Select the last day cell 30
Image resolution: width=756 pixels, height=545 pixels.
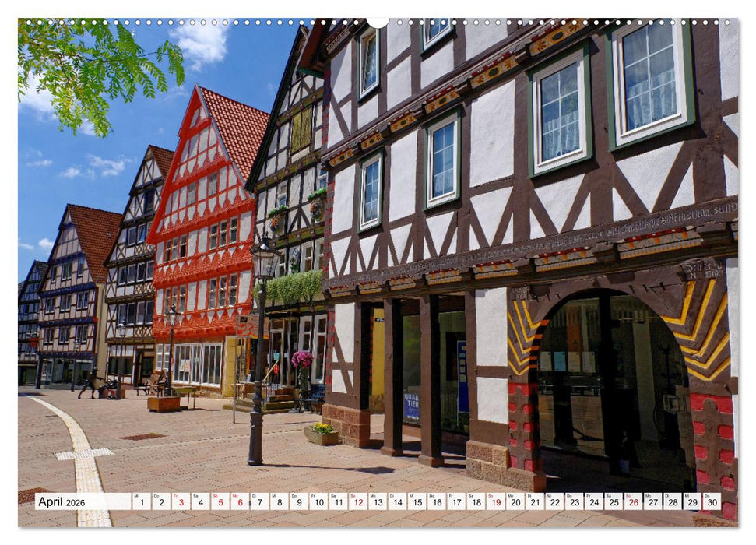(714, 503)
